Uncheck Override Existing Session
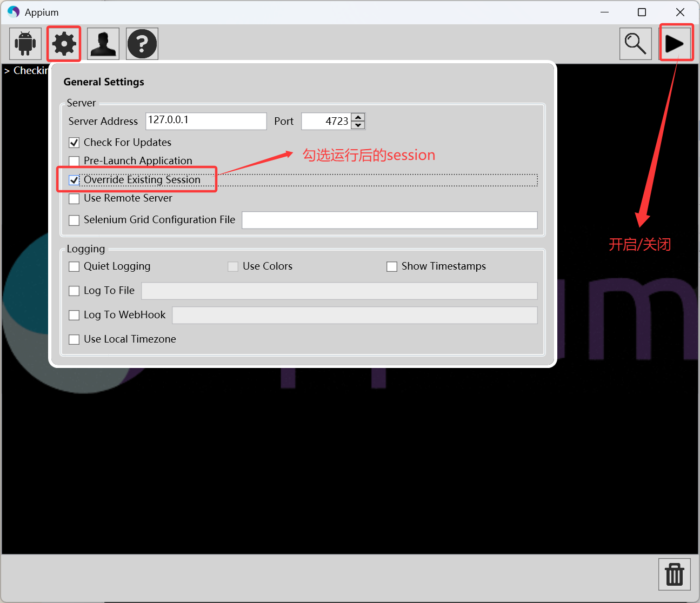 pos(75,180)
